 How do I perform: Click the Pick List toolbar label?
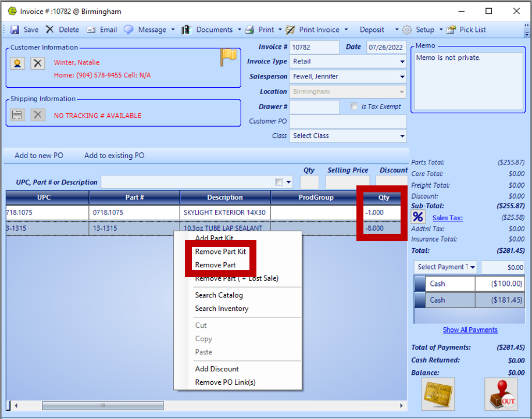point(473,30)
